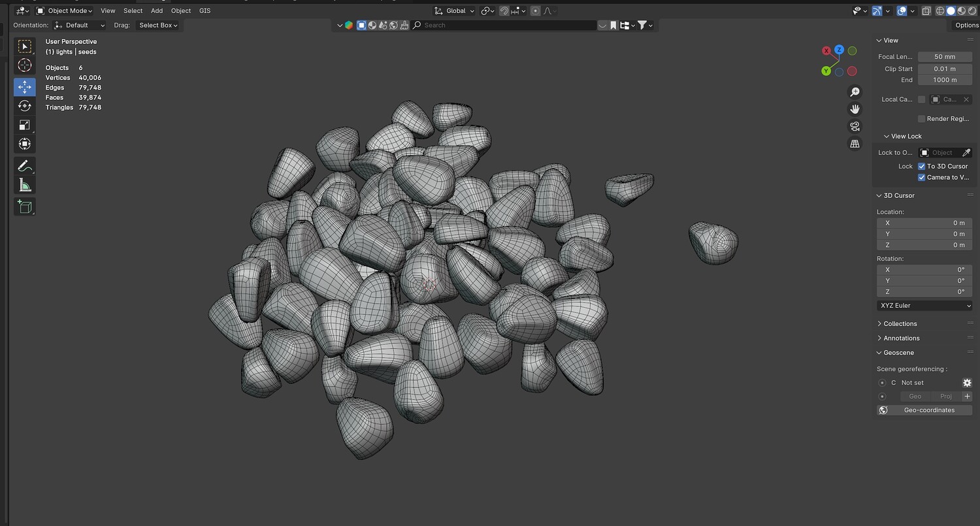980x526 pixels.
Task: Collapse the Geoscene panel
Action: click(x=879, y=353)
